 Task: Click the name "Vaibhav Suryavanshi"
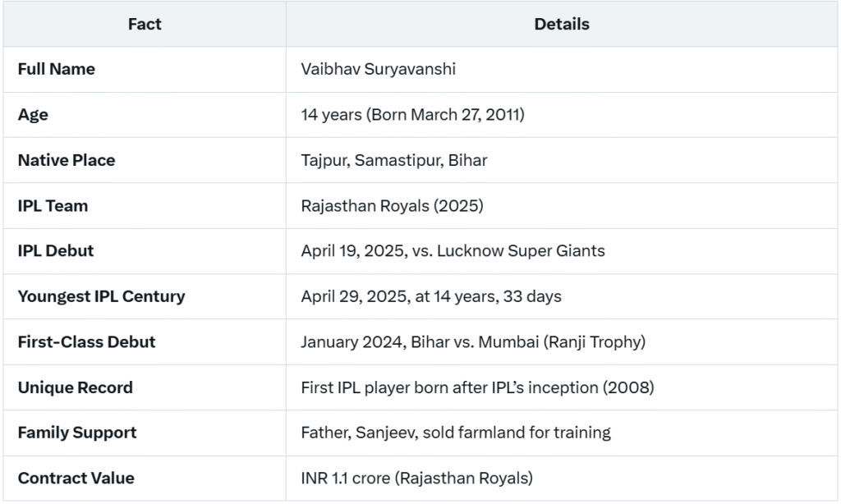[x=378, y=69]
